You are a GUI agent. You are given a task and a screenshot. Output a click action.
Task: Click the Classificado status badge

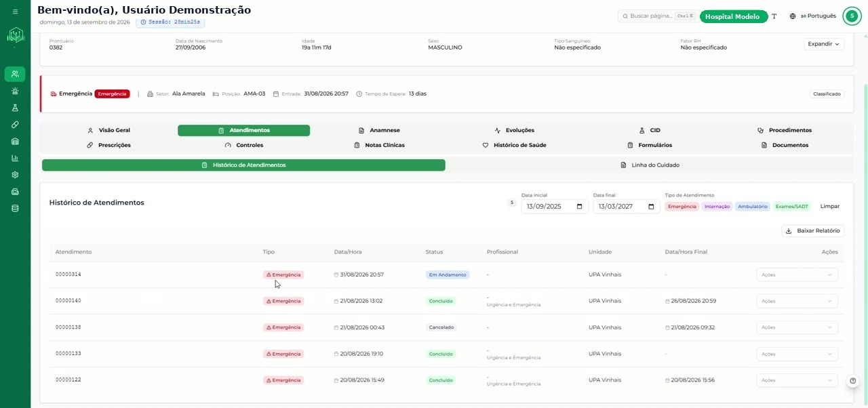[x=827, y=94]
